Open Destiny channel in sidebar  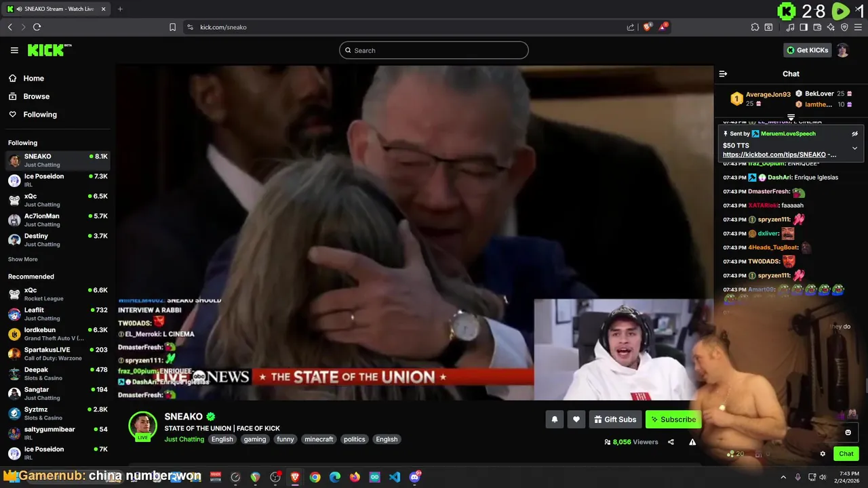(x=58, y=239)
